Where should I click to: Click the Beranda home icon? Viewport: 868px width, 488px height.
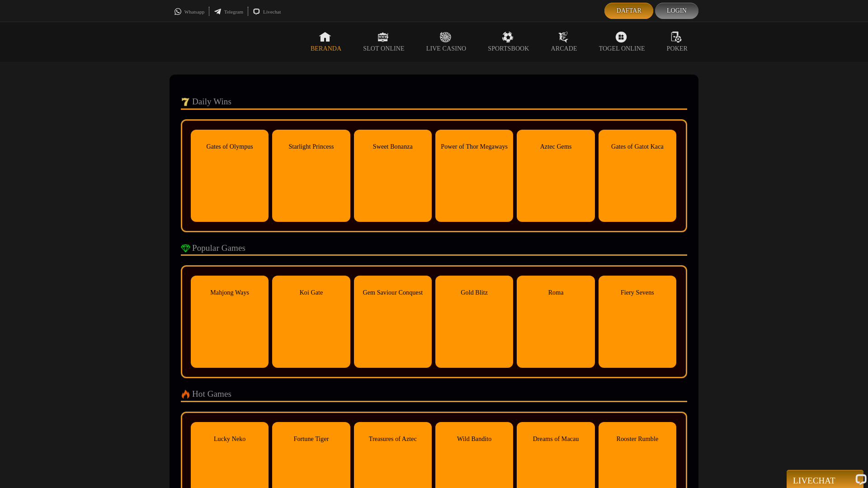(325, 37)
